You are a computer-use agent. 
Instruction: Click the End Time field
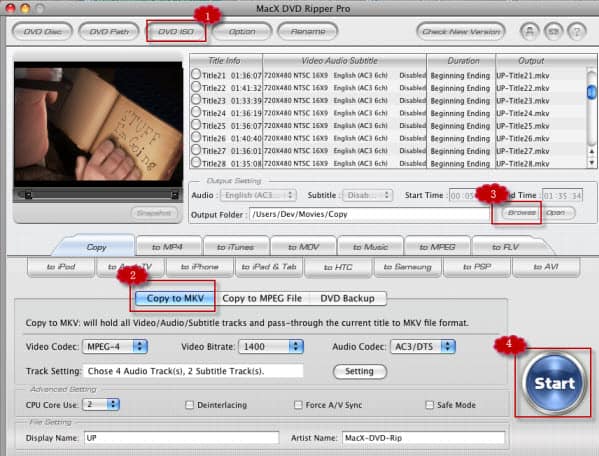[562, 196]
